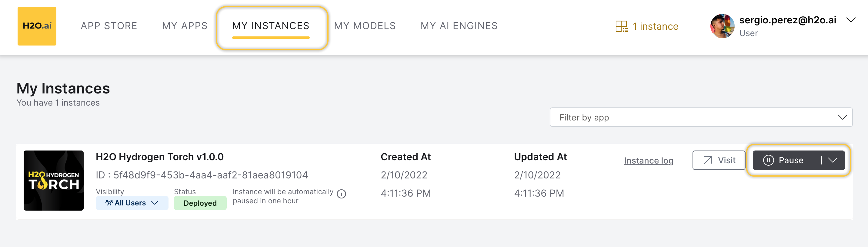Screen dimensions: 868x247
Task: Expand the Pause button options arrow
Action: click(833, 160)
